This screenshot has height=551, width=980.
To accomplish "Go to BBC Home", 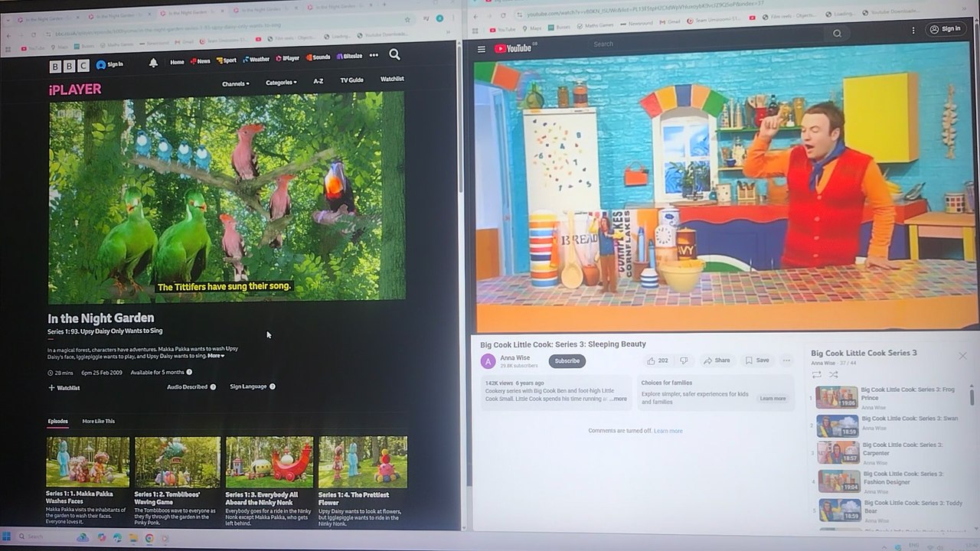I will click(x=177, y=61).
